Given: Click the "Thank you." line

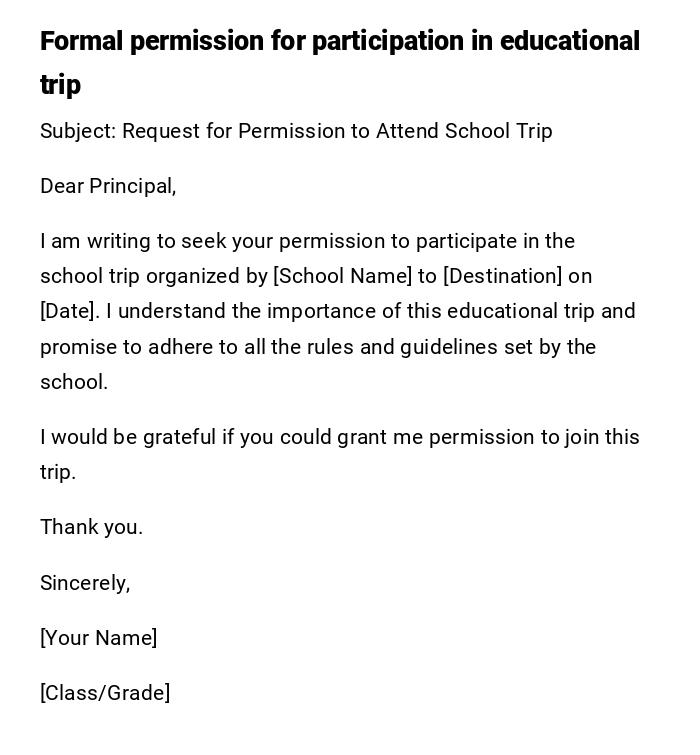Looking at the screenshot, I should [x=91, y=527].
